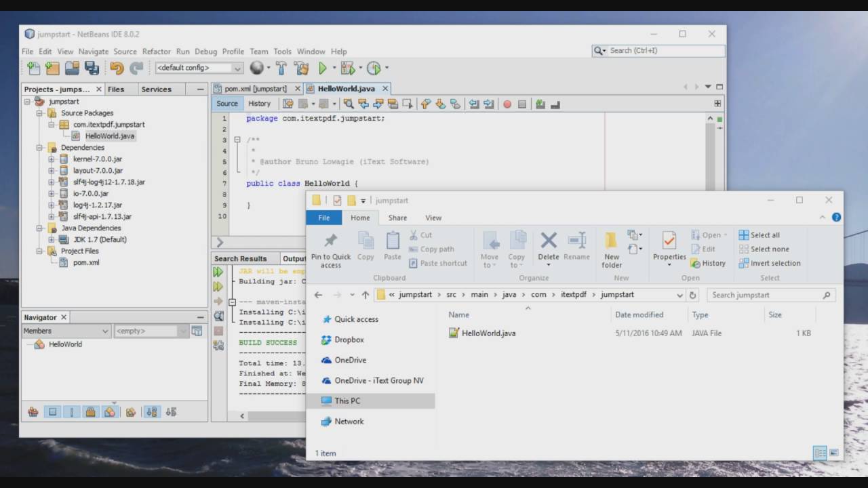Image resolution: width=868 pixels, height=488 pixels.
Task: Open the Navigate menu in NetBeans
Action: tap(93, 52)
